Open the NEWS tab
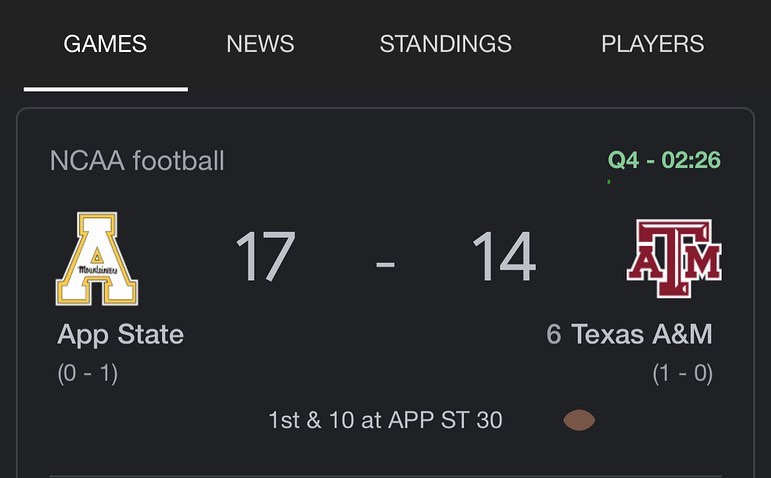This screenshot has height=478, width=771. pyautogui.click(x=260, y=44)
